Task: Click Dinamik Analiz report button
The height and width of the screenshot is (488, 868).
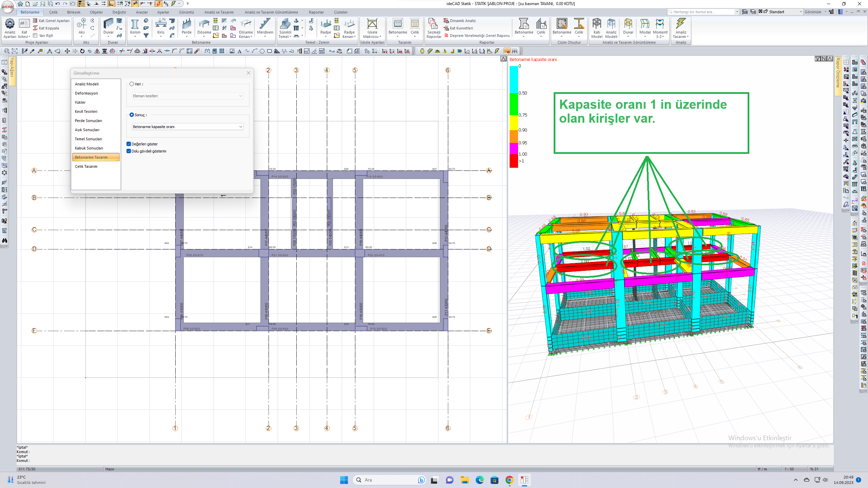Action: (459, 21)
